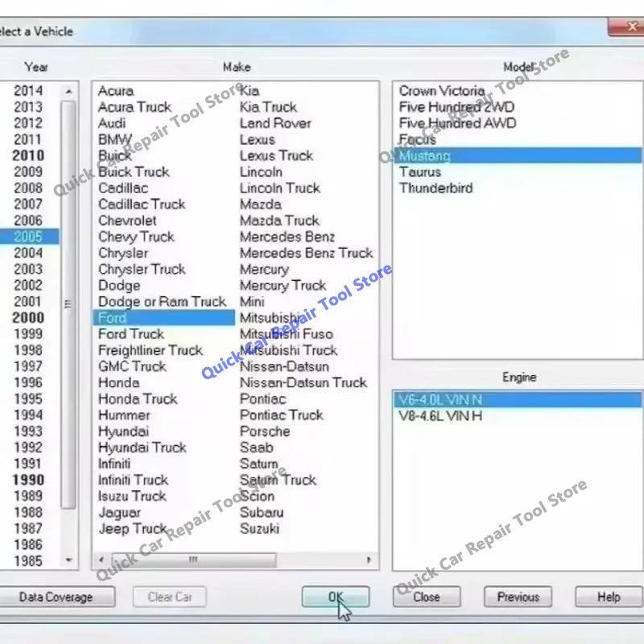
Task: Choose Mazda Truck make
Action: point(279,221)
